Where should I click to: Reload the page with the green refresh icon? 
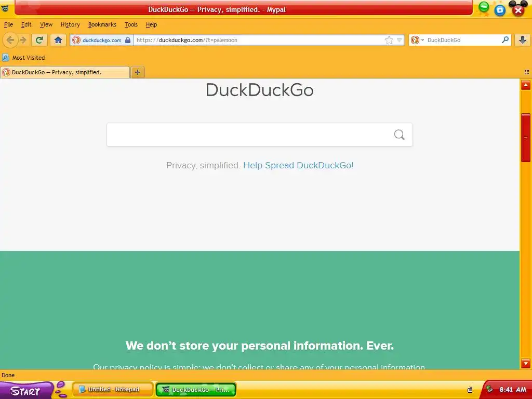(x=39, y=40)
